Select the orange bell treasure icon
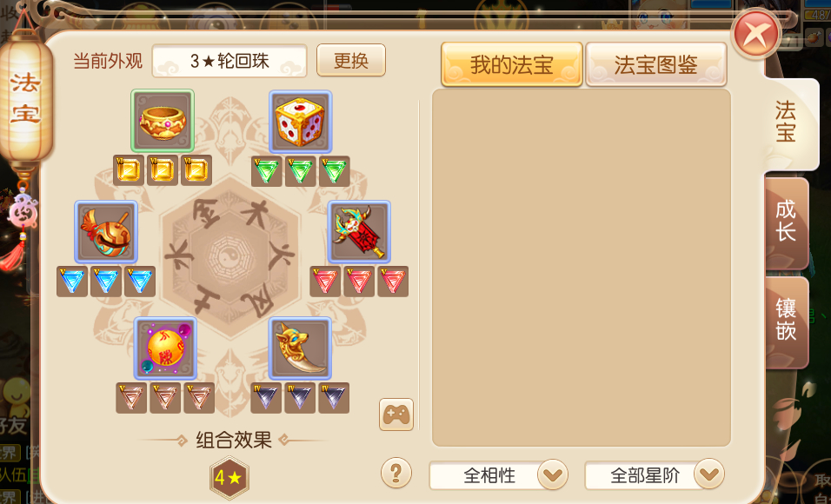Viewport: 831px width, 504px height. (106, 232)
